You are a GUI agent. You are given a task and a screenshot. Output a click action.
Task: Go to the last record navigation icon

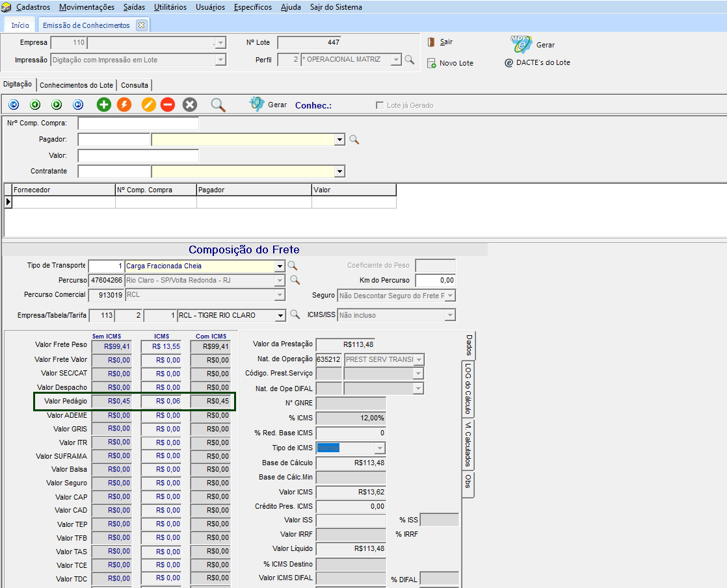[78, 105]
